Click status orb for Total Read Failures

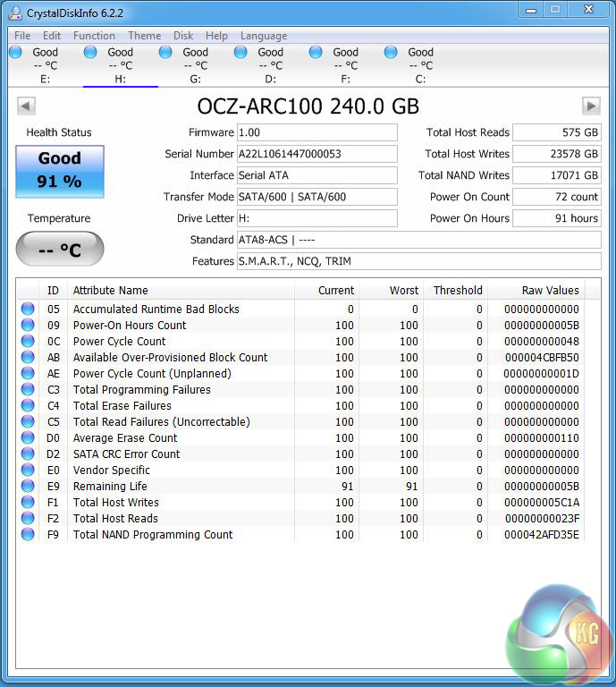[28, 421]
